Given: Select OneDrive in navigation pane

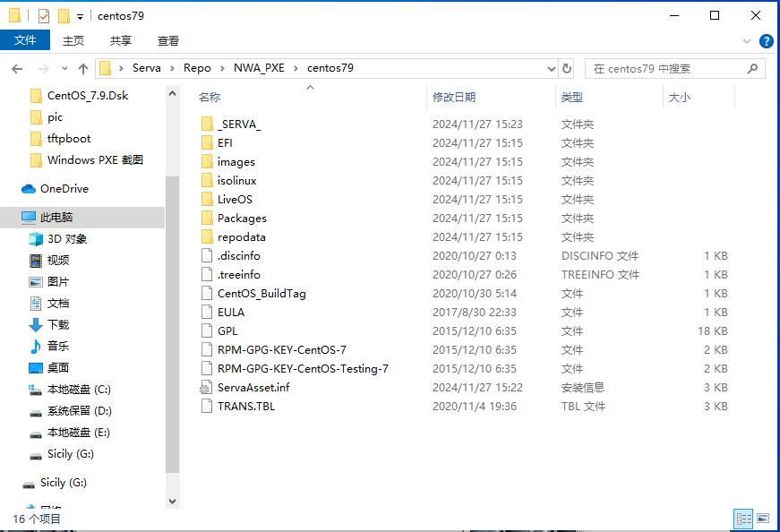Looking at the screenshot, I should click(x=64, y=189).
